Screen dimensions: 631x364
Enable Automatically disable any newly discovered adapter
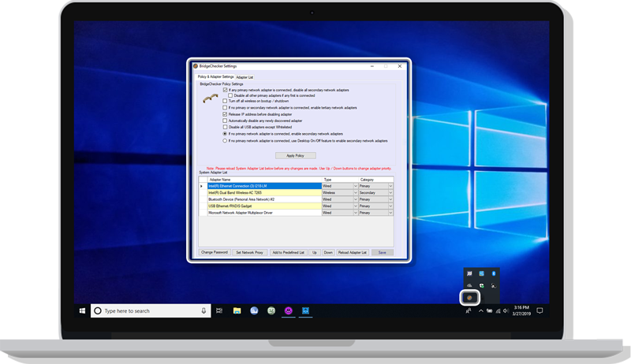(225, 121)
